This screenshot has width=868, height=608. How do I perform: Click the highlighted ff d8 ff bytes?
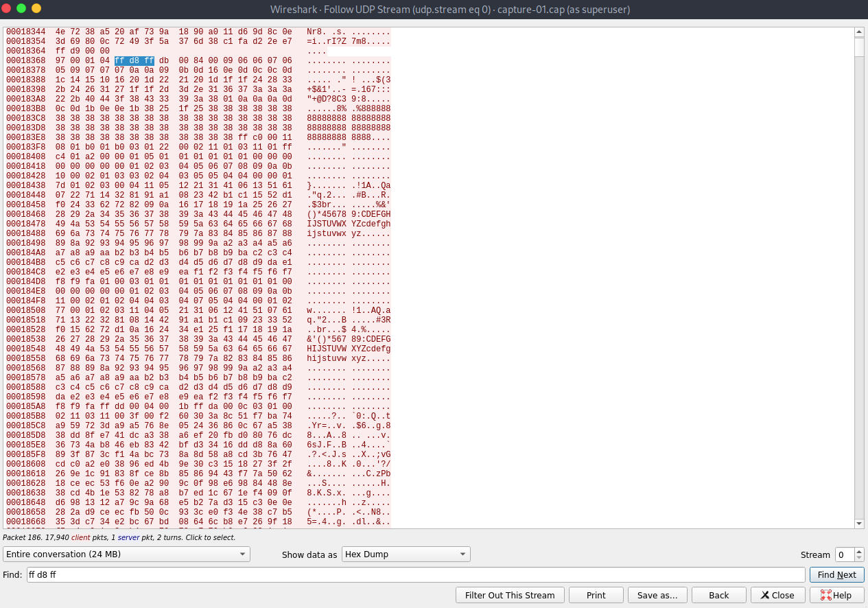(134, 60)
